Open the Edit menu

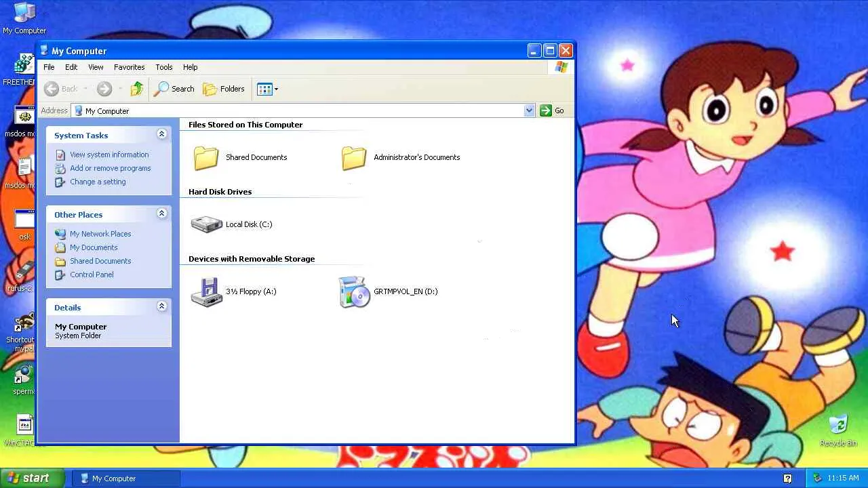pos(71,67)
